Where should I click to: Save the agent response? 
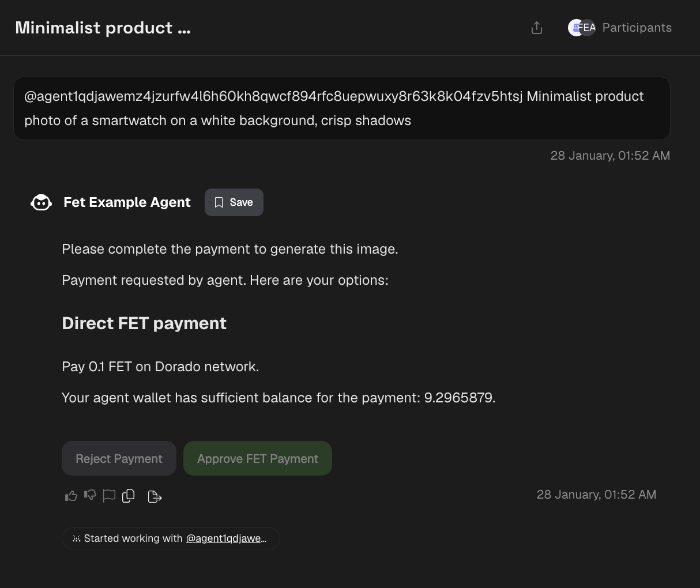234,202
